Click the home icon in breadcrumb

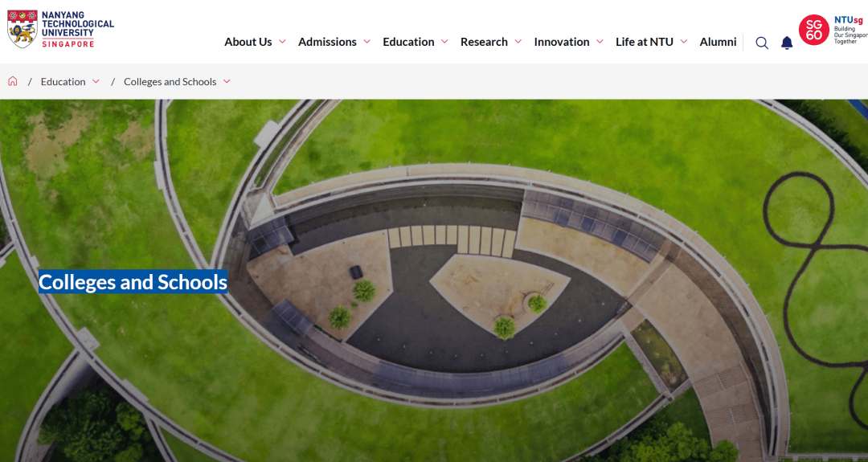13,81
